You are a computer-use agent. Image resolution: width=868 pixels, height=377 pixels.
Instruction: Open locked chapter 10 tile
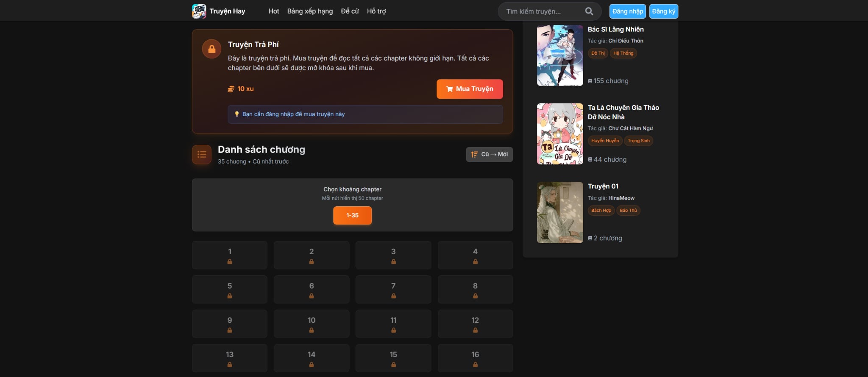[x=312, y=324]
